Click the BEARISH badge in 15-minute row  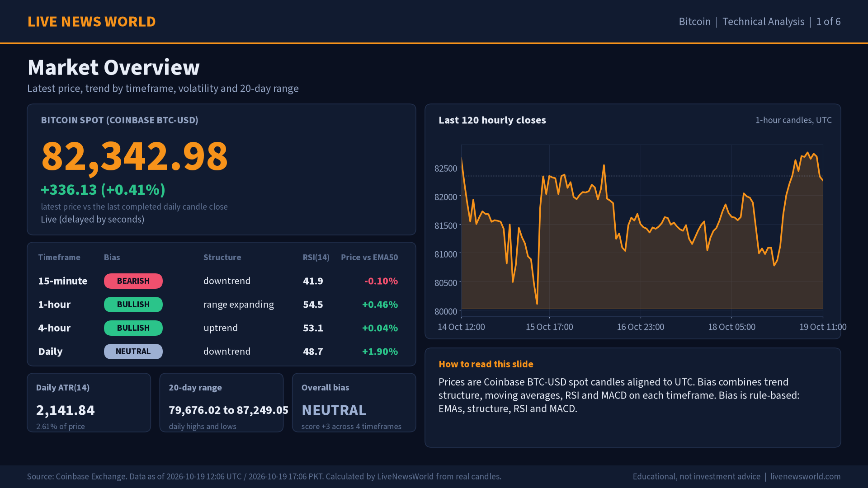pos(133,281)
